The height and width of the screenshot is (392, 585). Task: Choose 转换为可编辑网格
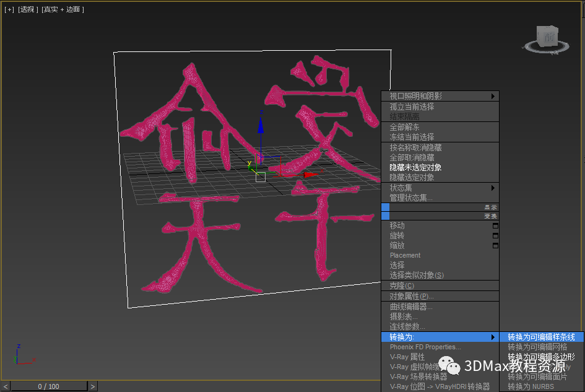coord(537,347)
